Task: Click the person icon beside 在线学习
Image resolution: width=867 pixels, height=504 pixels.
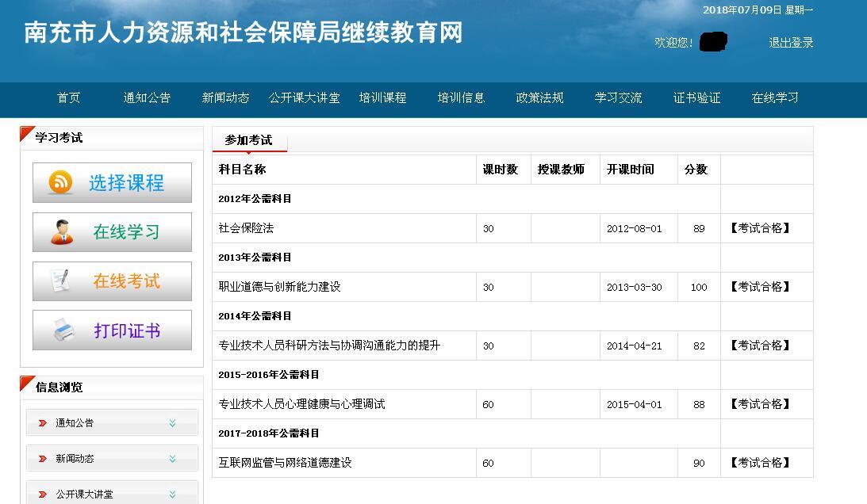Action: (62, 232)
